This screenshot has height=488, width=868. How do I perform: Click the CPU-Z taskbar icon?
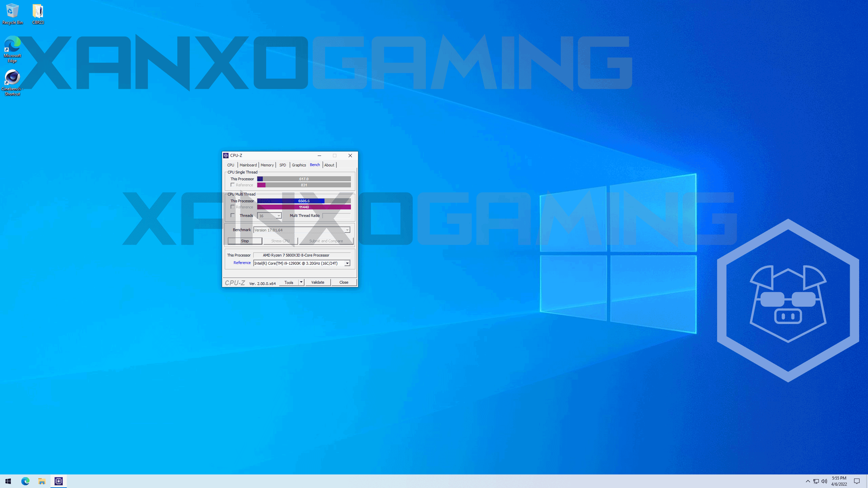coord(59,481)
